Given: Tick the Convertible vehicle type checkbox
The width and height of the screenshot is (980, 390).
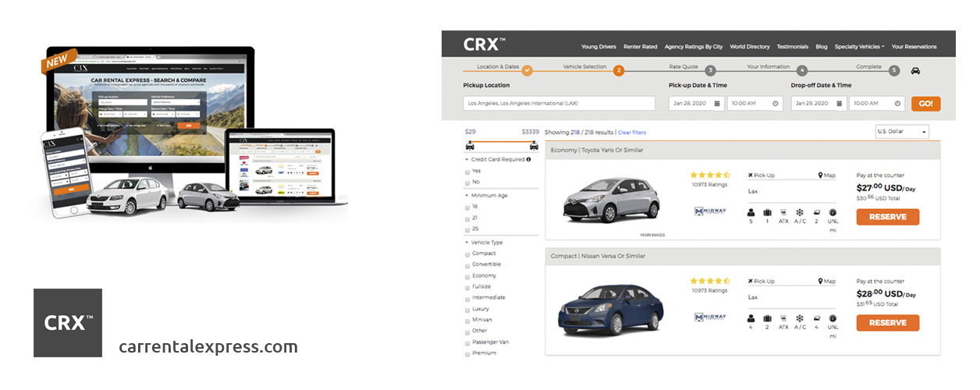Looking at the screenshot, I should tap(467, 265).
